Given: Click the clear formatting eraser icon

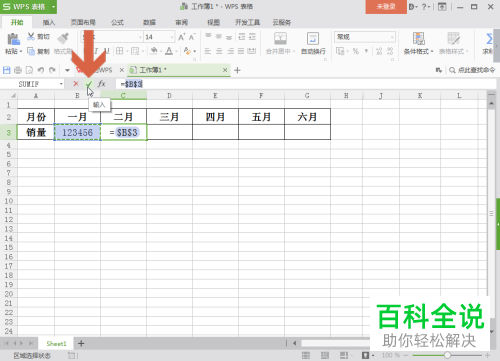Looking at the screenshot, I should (187, 51).
